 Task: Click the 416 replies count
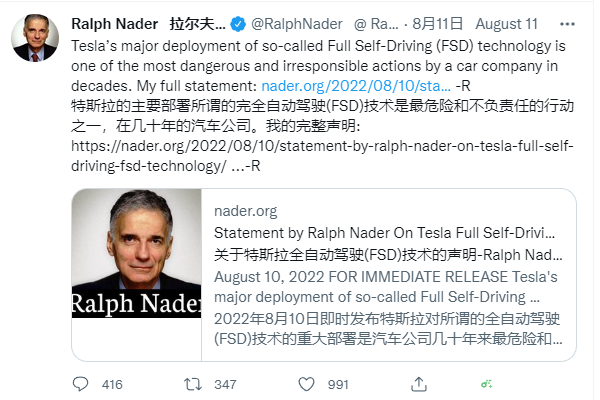(112, 383)
